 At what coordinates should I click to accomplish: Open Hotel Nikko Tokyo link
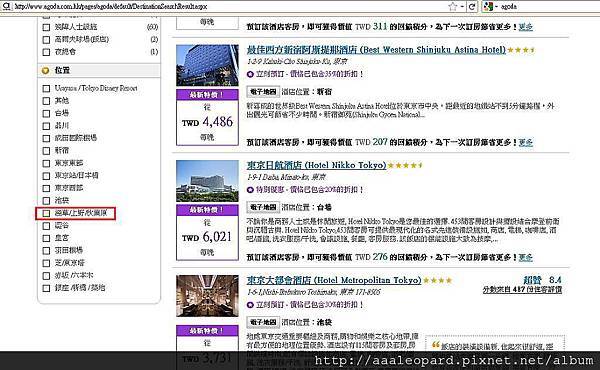click(x=316, y=165)
